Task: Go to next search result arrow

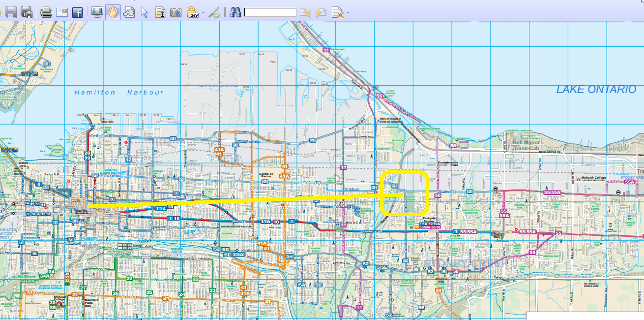Action: coord(321,12)
